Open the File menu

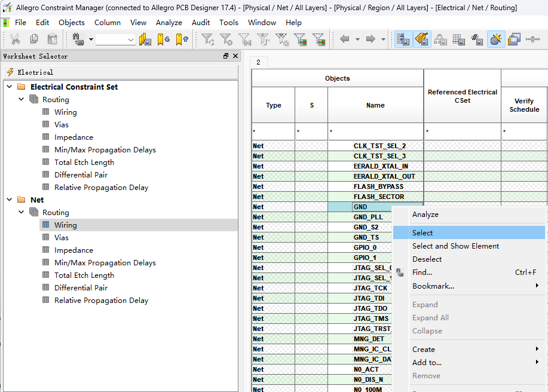tap(20, 22)
